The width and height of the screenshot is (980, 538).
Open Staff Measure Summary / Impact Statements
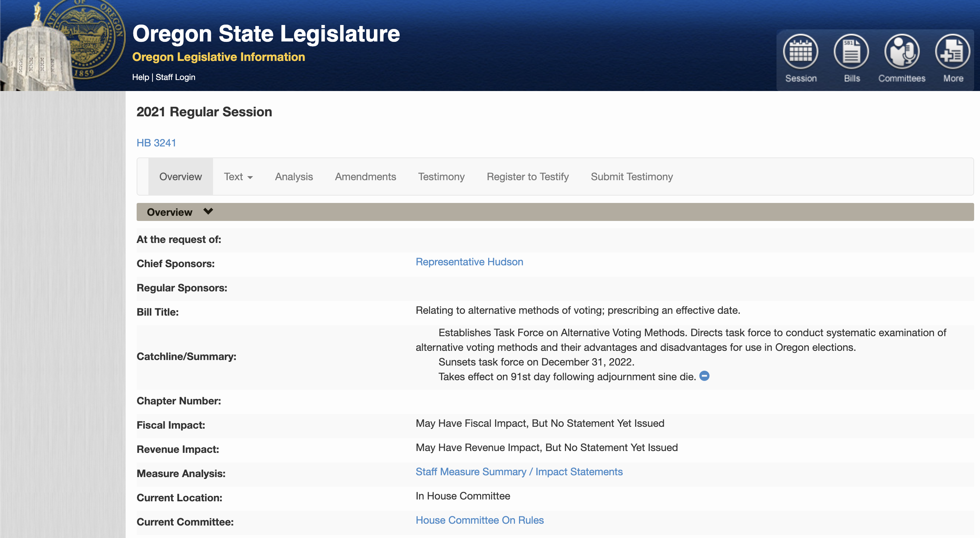(519, 472)
